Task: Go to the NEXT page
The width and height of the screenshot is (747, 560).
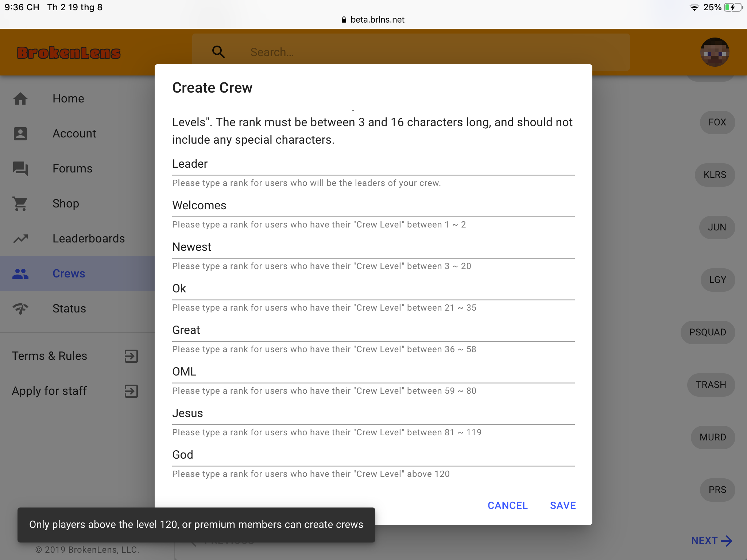Action: 711,540
